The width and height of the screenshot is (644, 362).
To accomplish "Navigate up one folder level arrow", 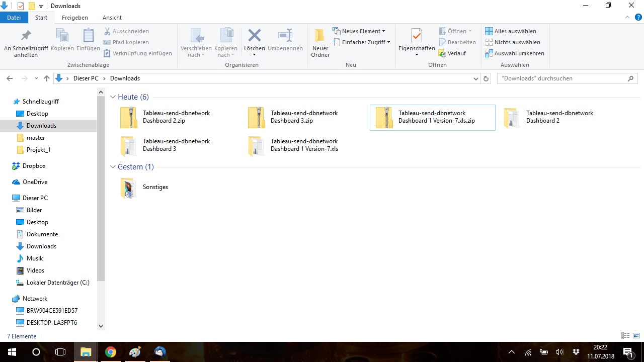I will [x=47, y=78].
